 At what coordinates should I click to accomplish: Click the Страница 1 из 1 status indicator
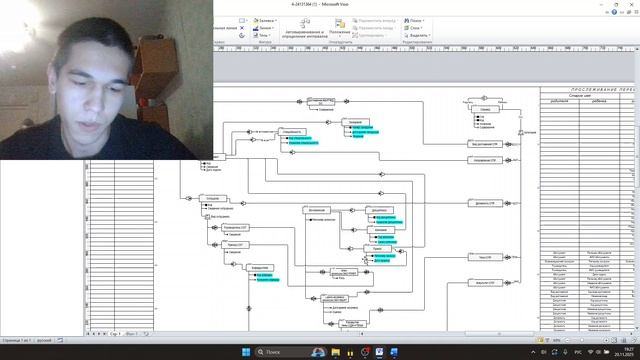(17, 340)
